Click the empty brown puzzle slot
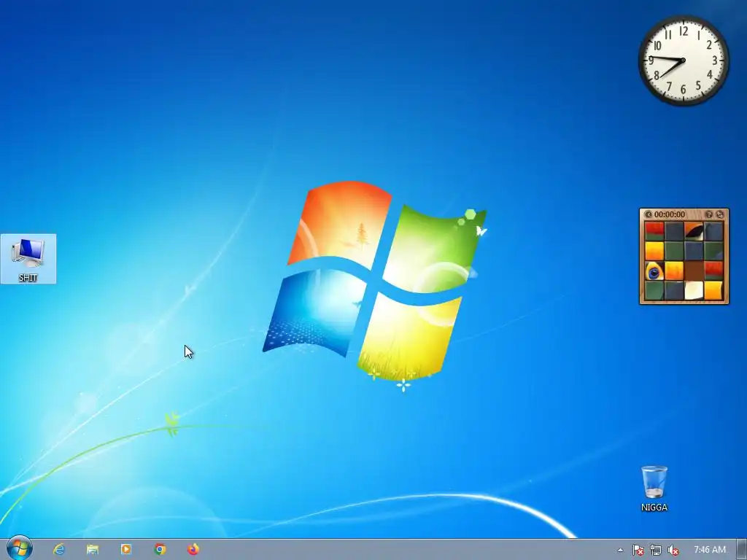The height and width of the screenshot is (560, 747). (694, 271)
